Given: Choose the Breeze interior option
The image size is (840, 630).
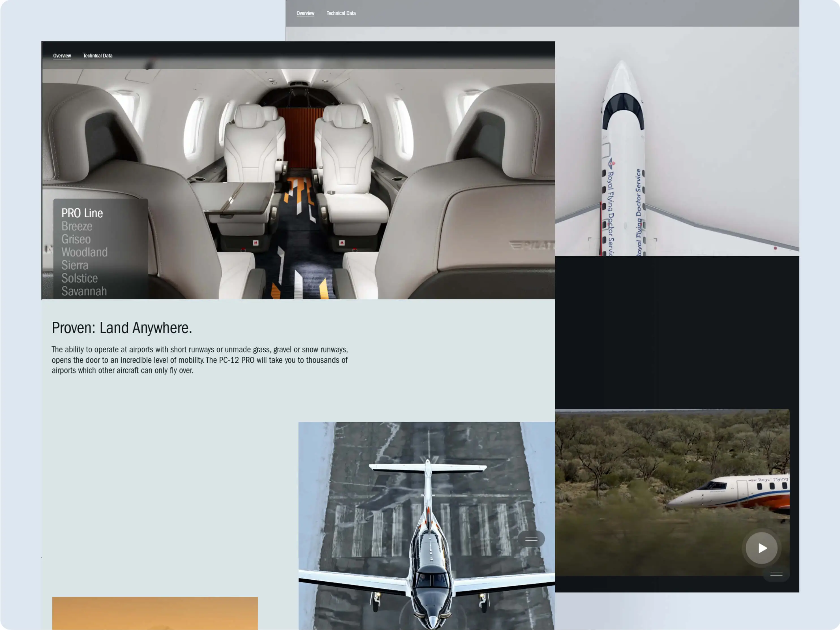Looking at the screenshot, I should click(x=77, y=226).
